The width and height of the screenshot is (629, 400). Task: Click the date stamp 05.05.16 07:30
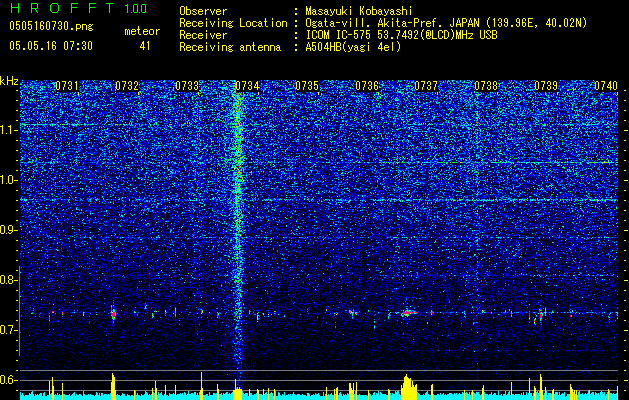[51, 46]
